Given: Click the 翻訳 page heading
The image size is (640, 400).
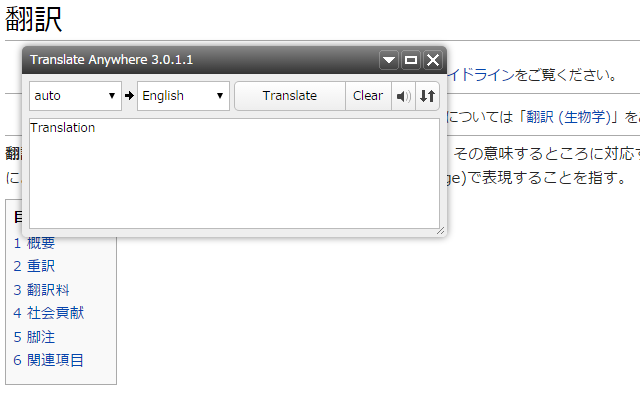Looking at the screenshot, I should point(33,19).
